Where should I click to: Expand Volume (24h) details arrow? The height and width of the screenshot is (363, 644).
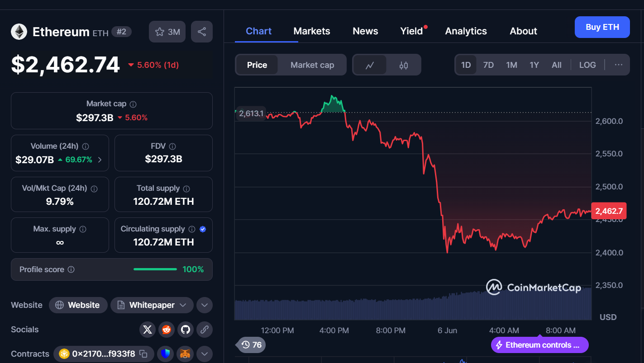(100, 160)
